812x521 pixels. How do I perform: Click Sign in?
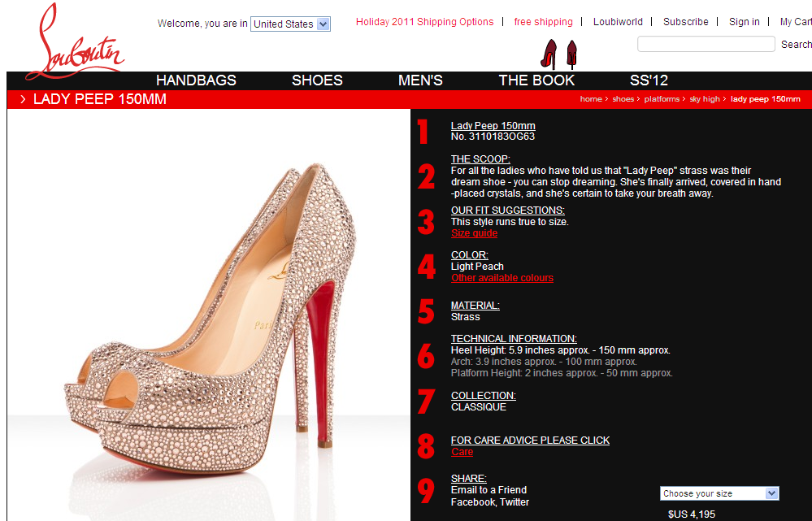pyautogui.click(x=744, y=22)
